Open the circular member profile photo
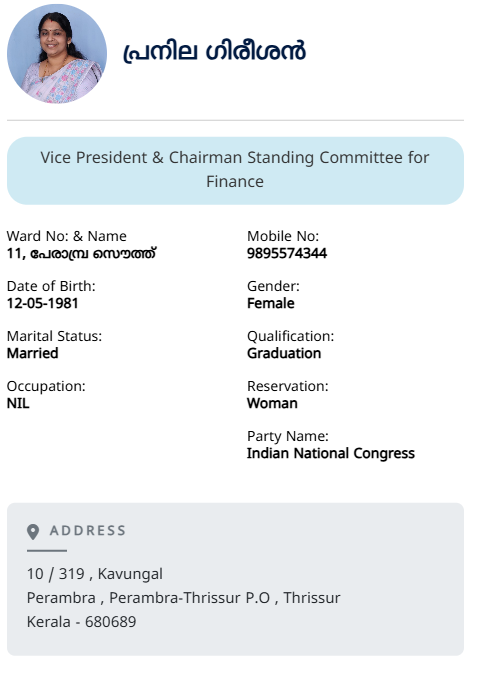Viewport: 487px width, 675px height. (x=57, y=54)
